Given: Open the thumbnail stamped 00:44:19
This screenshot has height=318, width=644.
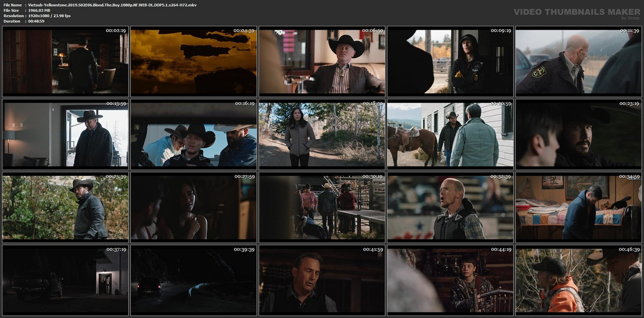Looking at the screenshot, I should tap(450, 280).
